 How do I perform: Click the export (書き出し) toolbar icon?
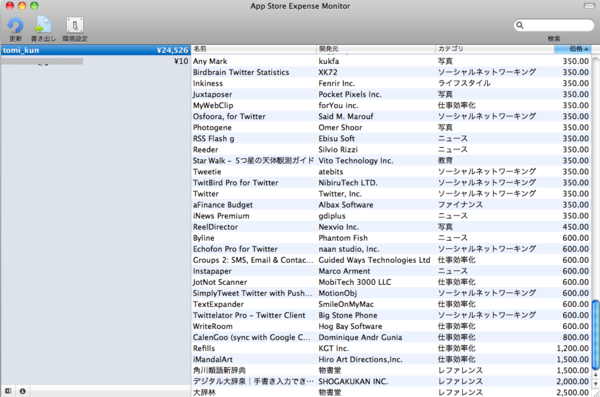pyautogui.click(x=43, y=25)
